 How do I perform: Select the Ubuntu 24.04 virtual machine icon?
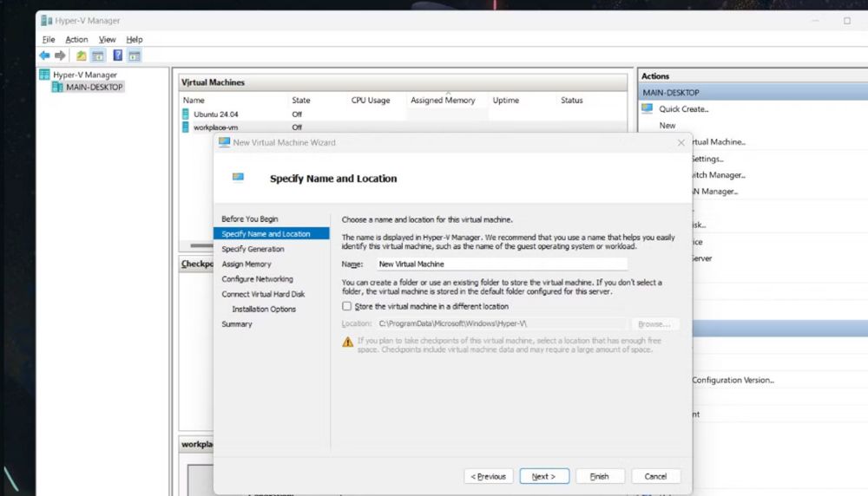coord(186,114)
